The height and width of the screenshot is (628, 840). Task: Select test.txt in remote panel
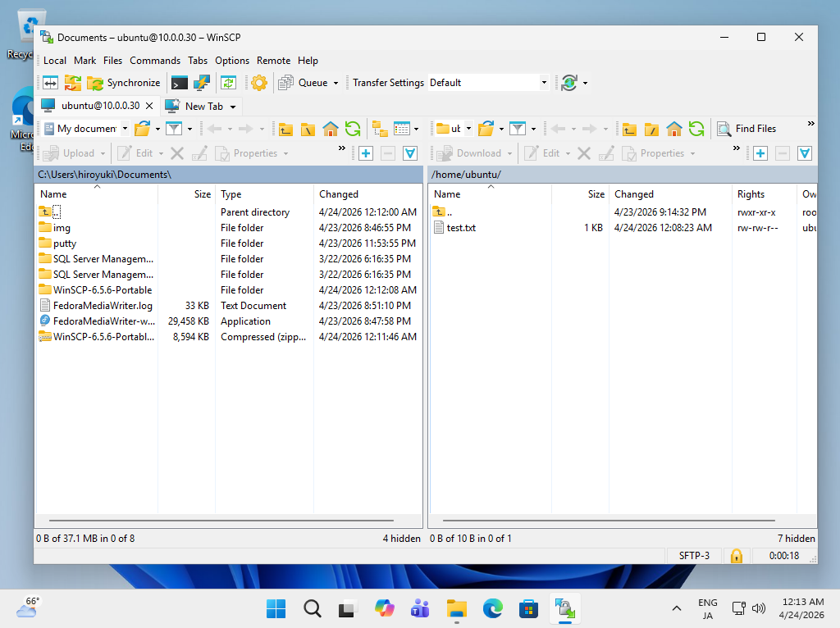click(461, 228)
